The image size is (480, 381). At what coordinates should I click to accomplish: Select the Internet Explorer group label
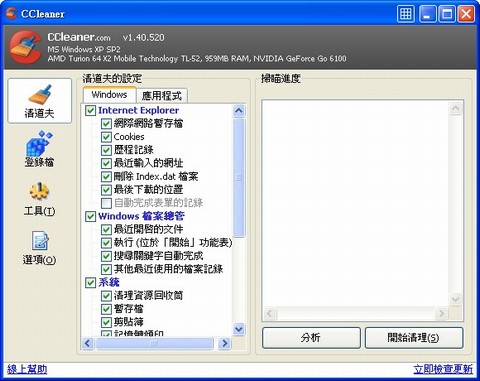coord(138,110)
